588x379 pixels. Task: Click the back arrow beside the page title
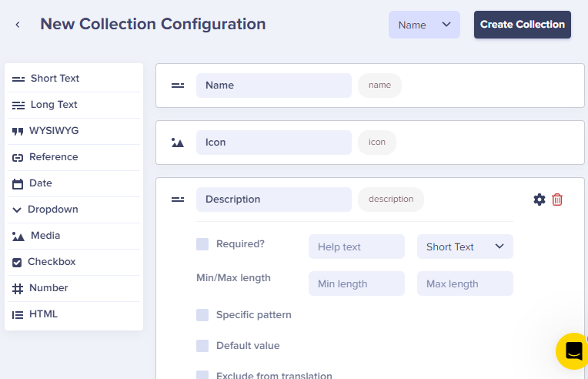[x=18, y=25]
